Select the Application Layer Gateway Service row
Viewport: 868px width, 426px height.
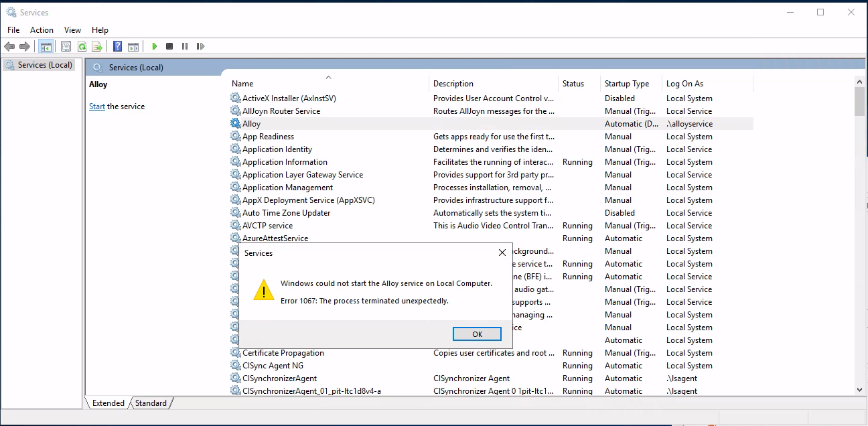click(x=491, y=175)
